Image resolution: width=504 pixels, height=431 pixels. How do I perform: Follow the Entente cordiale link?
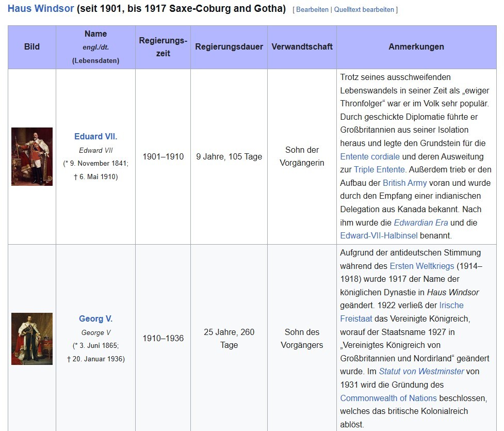[370, 156]
